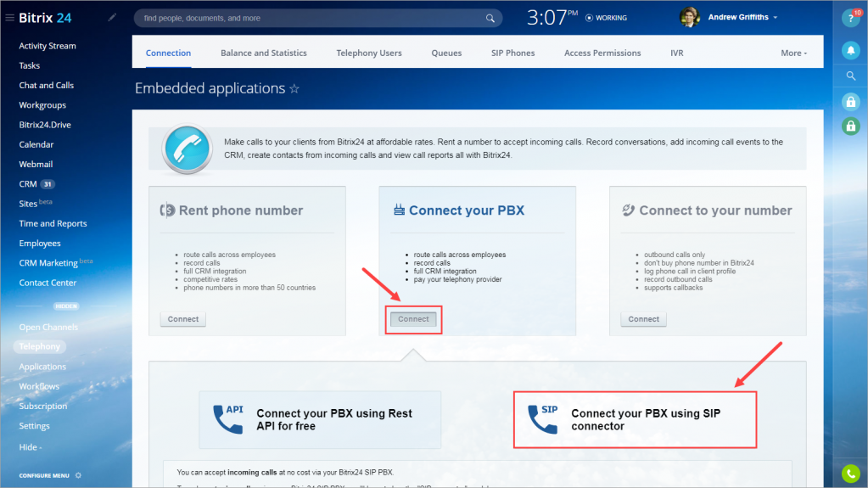Open the Access Permissions tab
Screen dimensions: 868x488
point(602,53)
